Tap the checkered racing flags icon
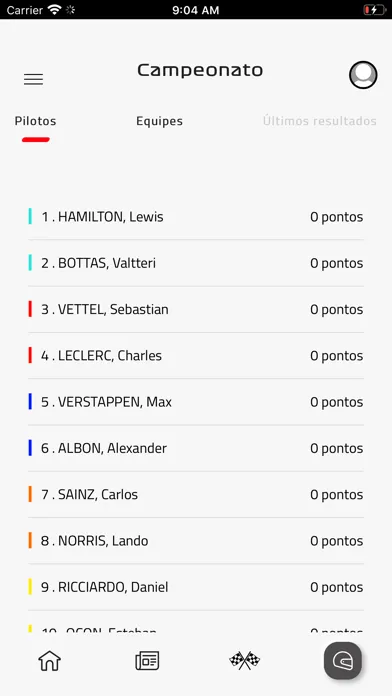 (245, 661)
